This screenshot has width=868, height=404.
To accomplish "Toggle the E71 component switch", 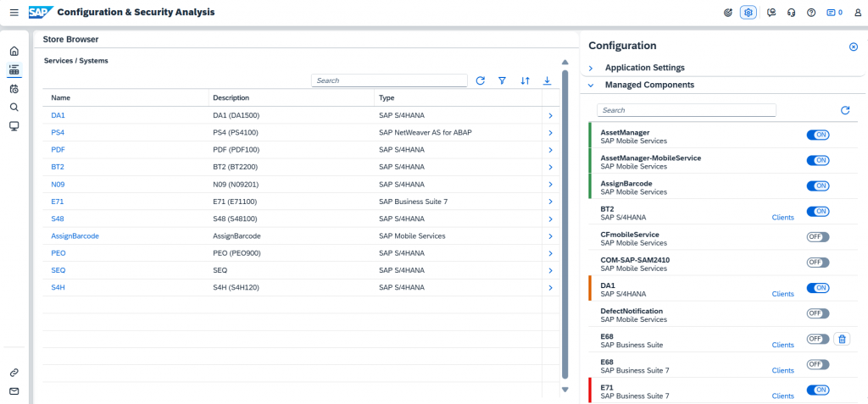I will click(818, 390).
